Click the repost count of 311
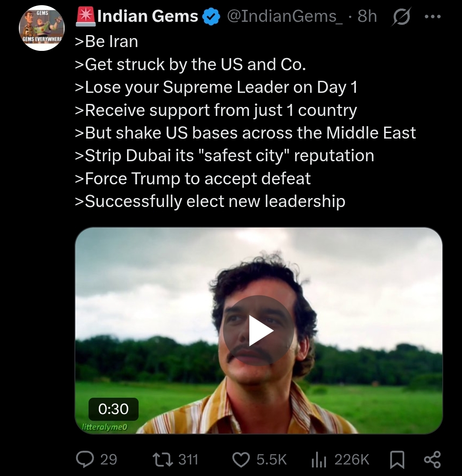This screenshot has width=462, height=476. 188,459
